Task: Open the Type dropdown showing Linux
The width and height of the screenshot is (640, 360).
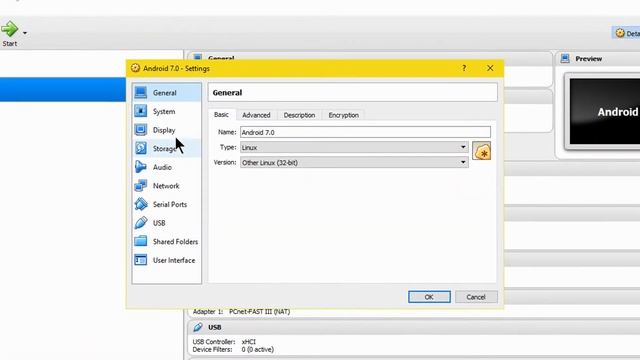Action: (354, 147)
